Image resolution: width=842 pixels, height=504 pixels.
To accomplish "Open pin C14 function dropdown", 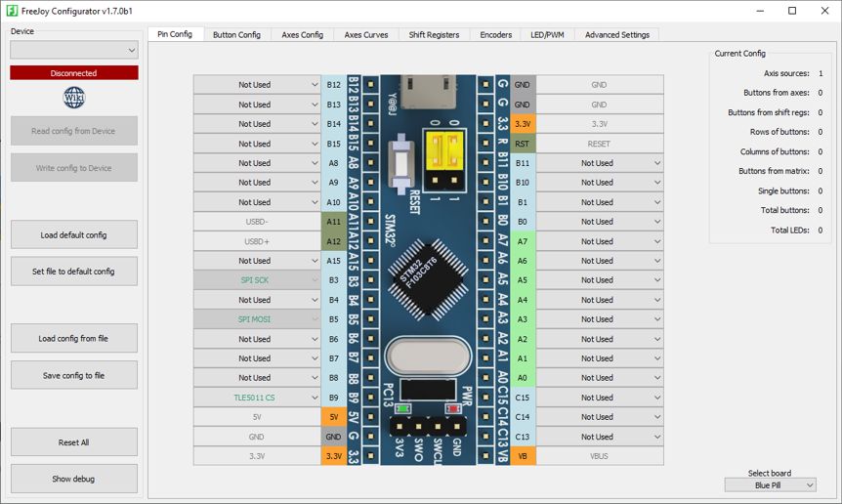I will pos(600,417).
